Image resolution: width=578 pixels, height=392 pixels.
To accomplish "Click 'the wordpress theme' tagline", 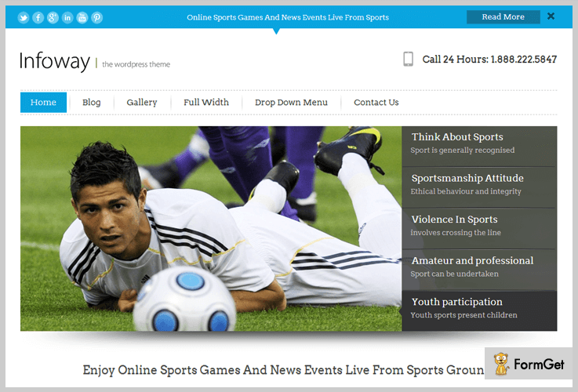I will [136, 64].
